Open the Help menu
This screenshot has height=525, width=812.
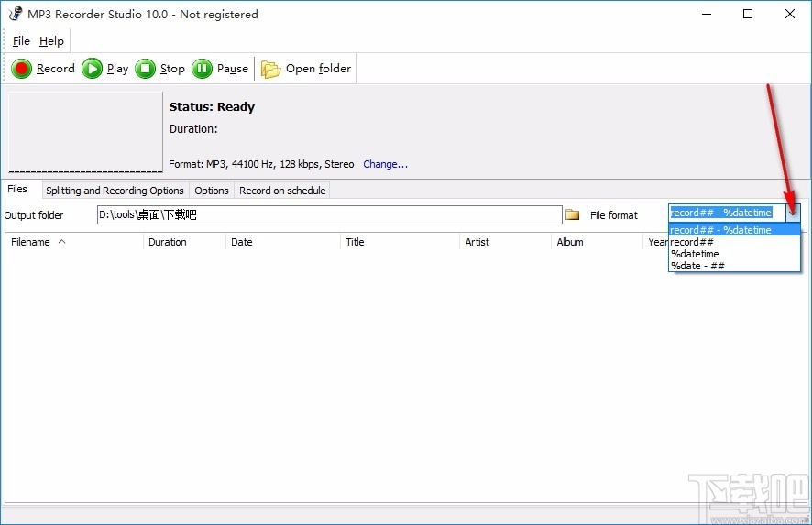point(51,41)
